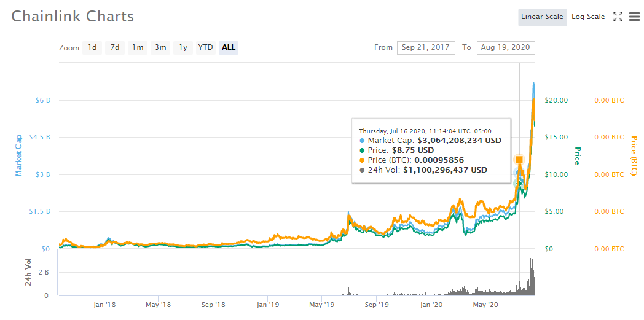Switch to Log Scale
644x320 pixels.
(x=588, y=17)
